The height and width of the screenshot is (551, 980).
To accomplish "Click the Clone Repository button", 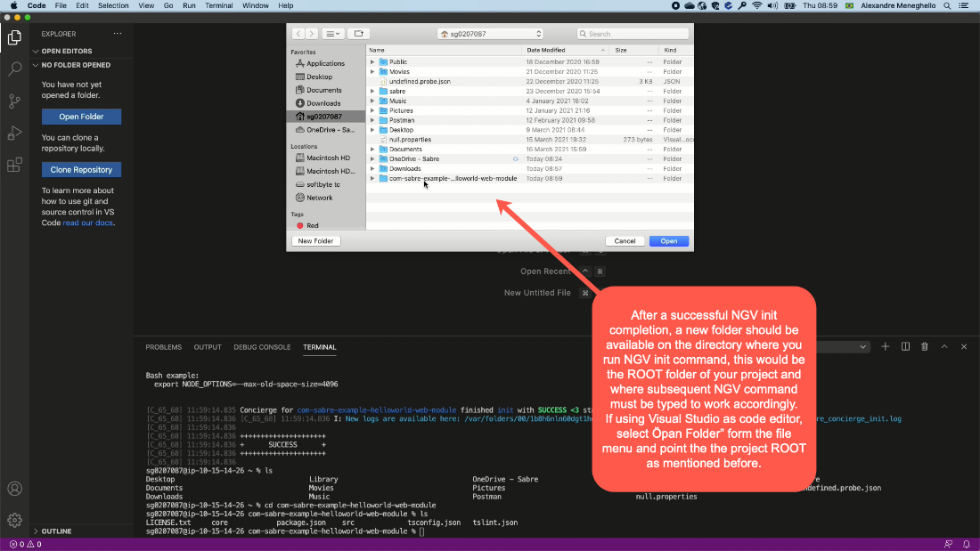I will pyautogui.click(x=81, y=170).
